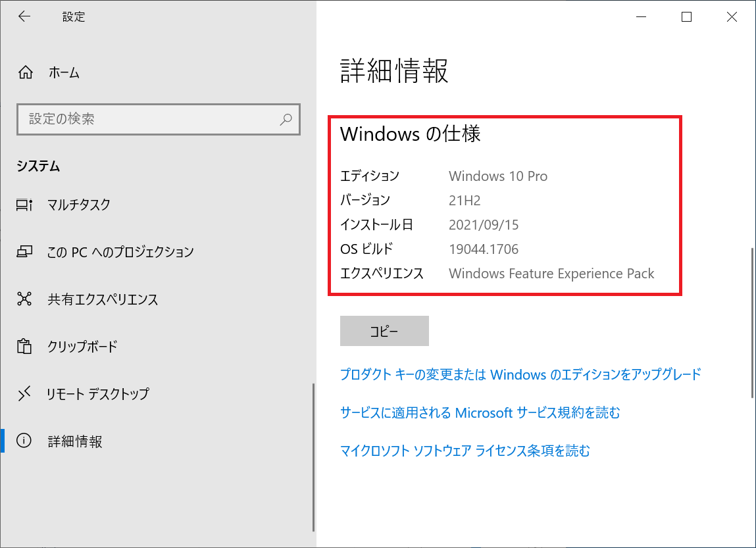Click the システム section heading
This screenshot has width=756, height=548.
click(38, 166)
